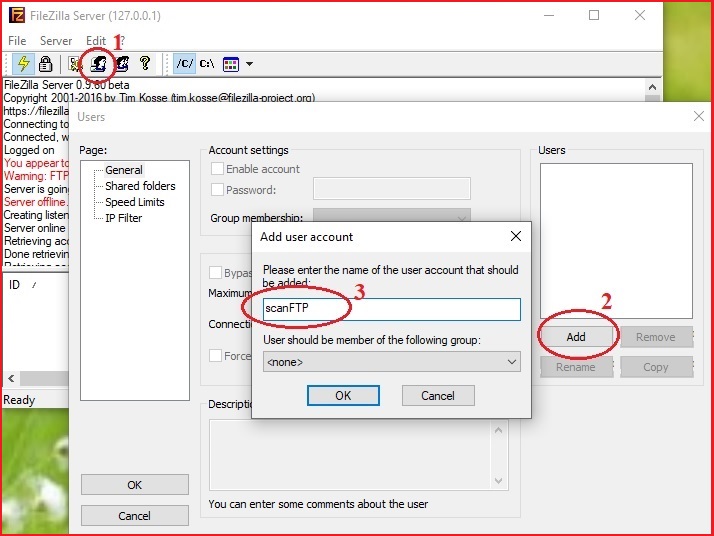Image resolution: width=714 pixels, height=536 pixels.
Task: Tick the Password checkbox
Action: pyautogui.click(x=218, y=189)
